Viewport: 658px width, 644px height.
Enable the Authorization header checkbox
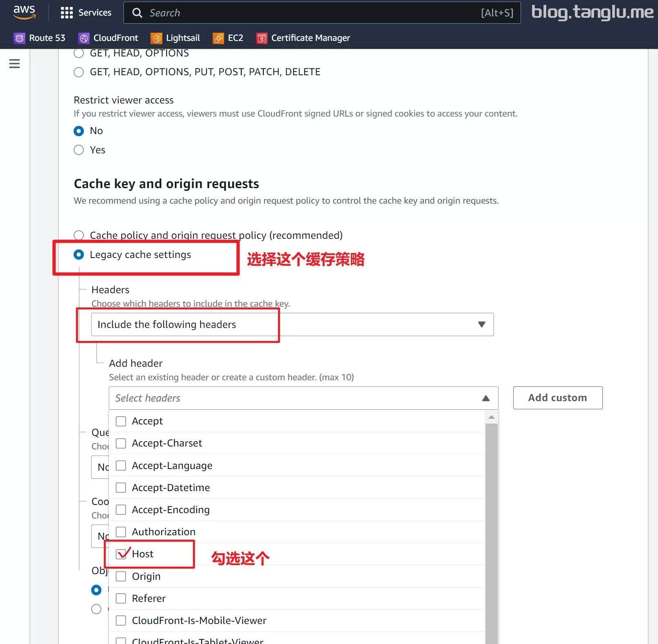coord(121,532)
